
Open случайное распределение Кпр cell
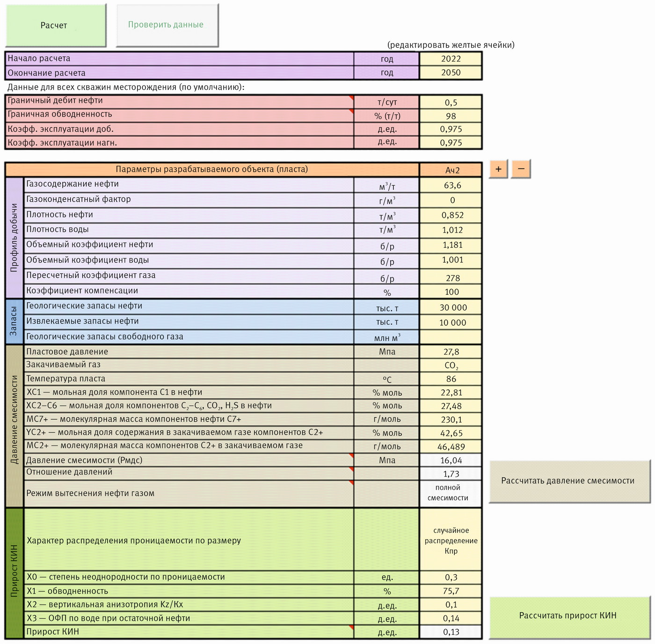(451, 540)
